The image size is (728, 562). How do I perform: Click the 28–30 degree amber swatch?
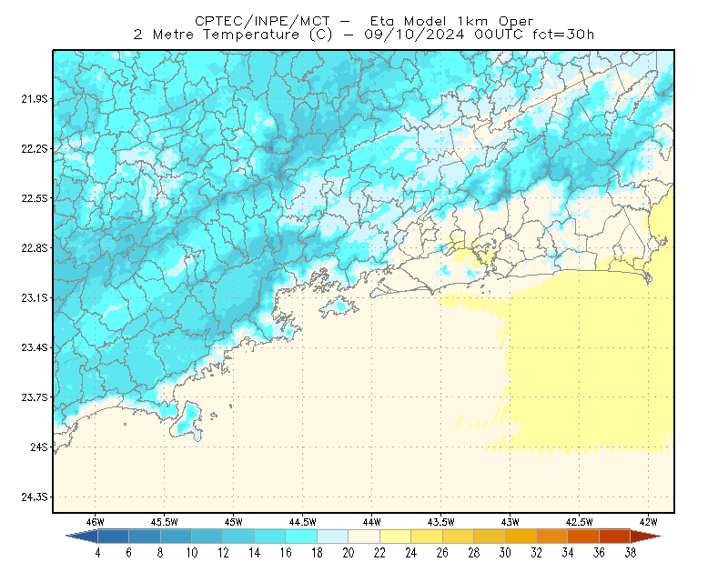tap(490, 537)
